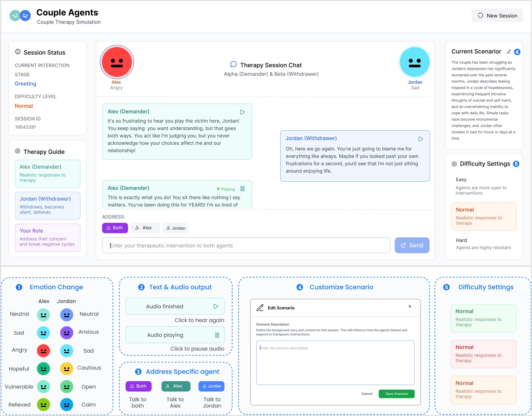Address only Alex in ADDRESS row
This screenshot has width=532, height=416.
145,228
